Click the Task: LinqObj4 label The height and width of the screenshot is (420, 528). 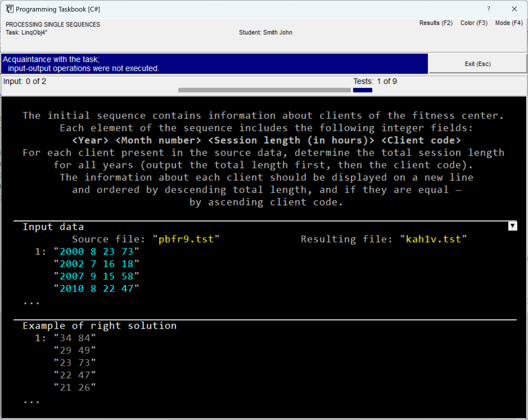[26, 32]
